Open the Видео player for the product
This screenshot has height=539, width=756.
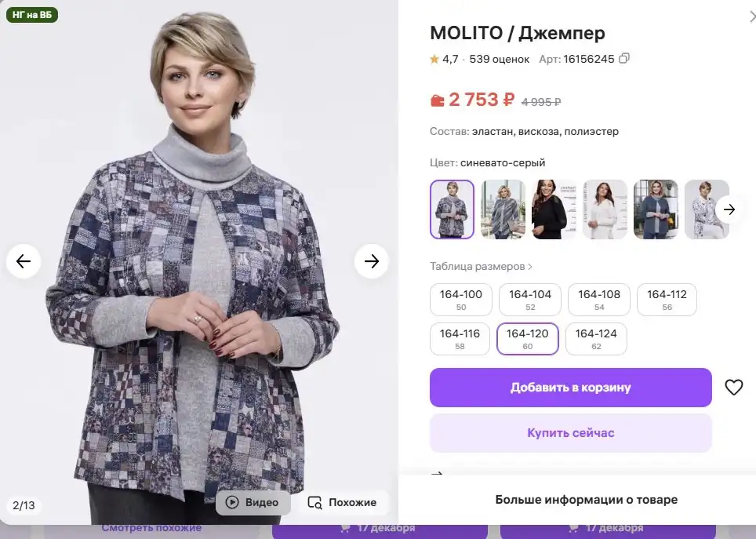[x=253, y=502]
